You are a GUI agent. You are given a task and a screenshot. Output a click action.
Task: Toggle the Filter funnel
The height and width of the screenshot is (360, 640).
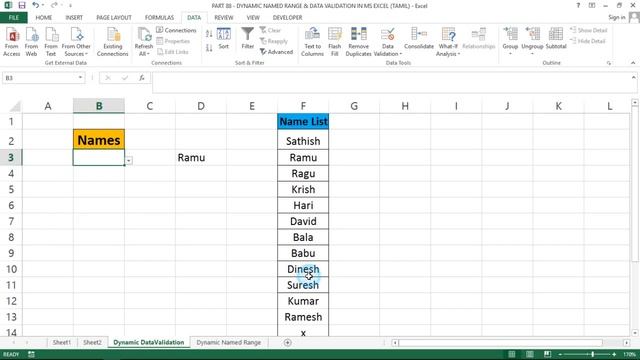point(247,39)
